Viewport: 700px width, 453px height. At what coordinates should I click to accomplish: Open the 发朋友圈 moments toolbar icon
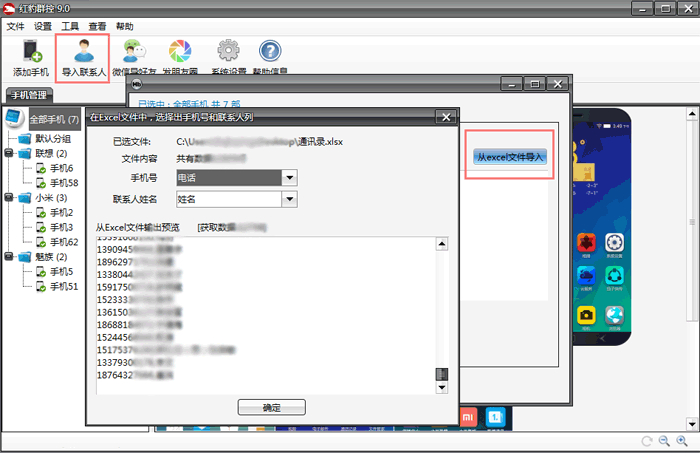[x=180, y=56]
